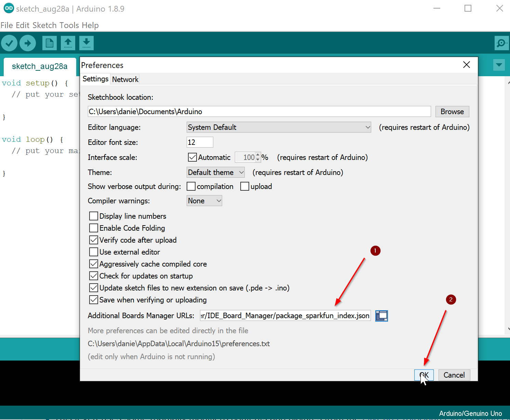
Task: Toggle Automatic interface scale checkbox
Action: tap(192, 157)
